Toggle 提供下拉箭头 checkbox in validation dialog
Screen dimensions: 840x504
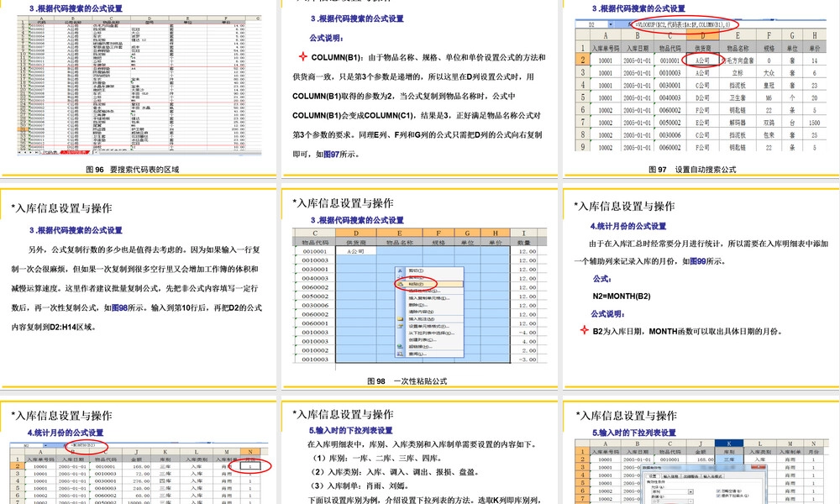718,496
